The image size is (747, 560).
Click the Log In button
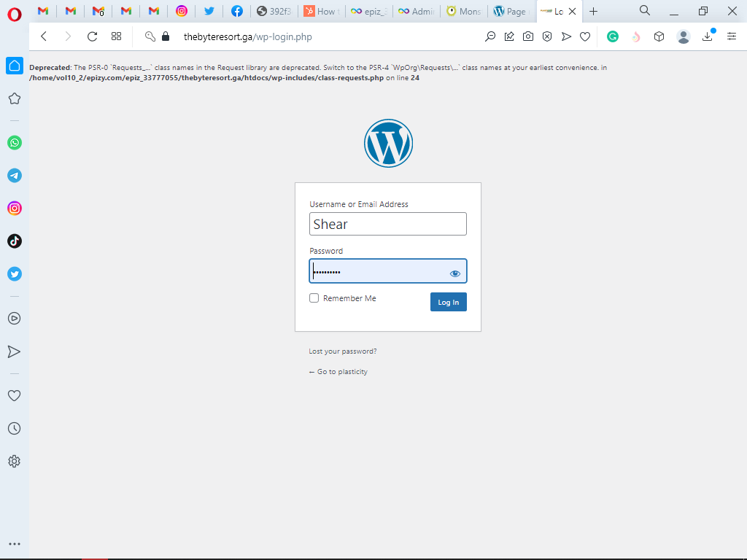[x=448, y=303]
